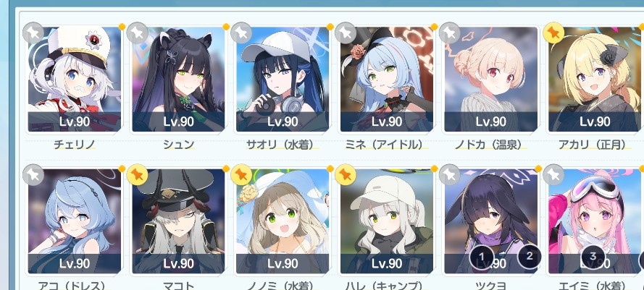The height and width of the screenshot is (290, 644).
Task: Open the マコト character portrait
Action: [x=179, y=221]
